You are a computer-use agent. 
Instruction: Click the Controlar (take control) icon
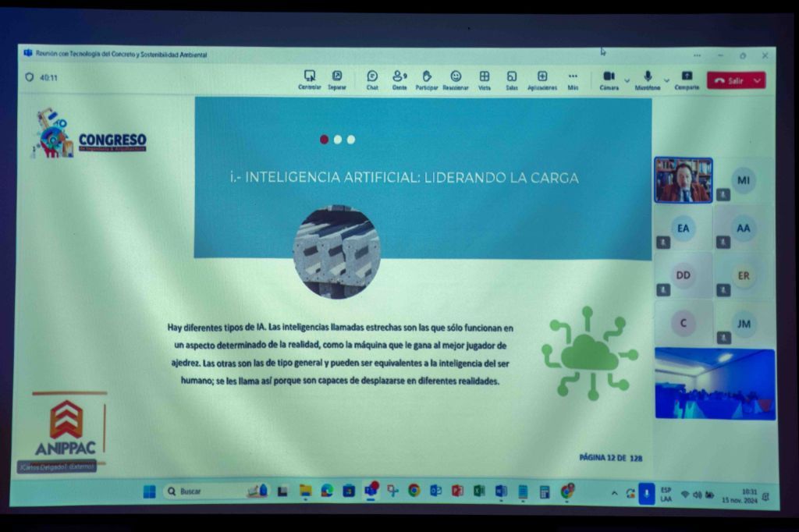click(x=309, y=80)
